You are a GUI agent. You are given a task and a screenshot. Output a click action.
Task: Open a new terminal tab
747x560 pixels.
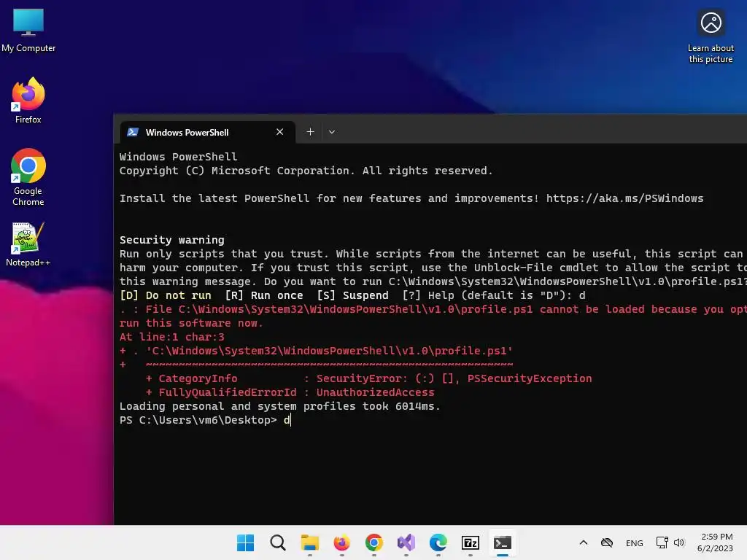click(x=310, y=132)
